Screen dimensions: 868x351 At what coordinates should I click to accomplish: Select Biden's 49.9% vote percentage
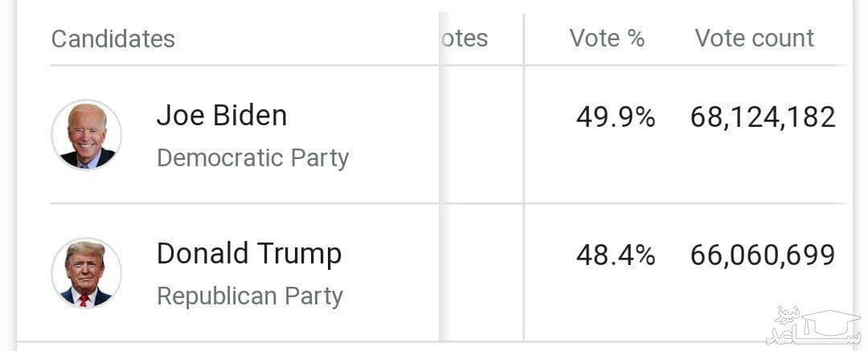(x=615, y=117)
